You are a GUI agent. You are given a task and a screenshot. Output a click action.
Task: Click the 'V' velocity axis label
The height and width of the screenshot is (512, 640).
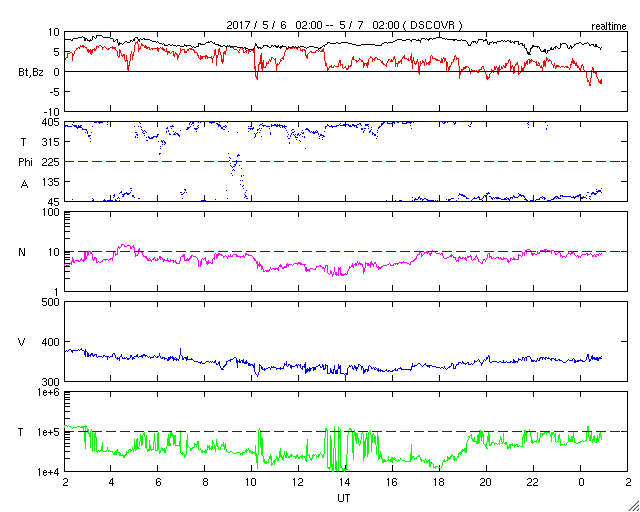(x=22, y=342)
